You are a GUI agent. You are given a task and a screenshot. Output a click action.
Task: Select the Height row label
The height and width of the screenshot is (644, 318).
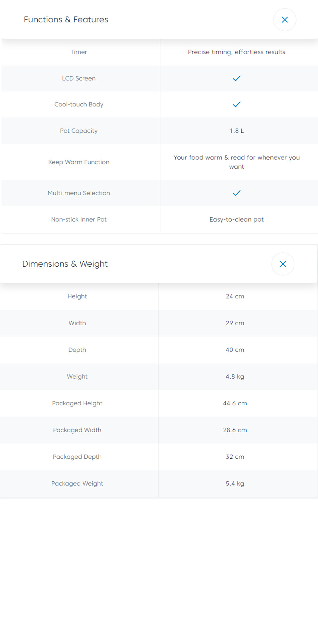click(x=77, y=296)
